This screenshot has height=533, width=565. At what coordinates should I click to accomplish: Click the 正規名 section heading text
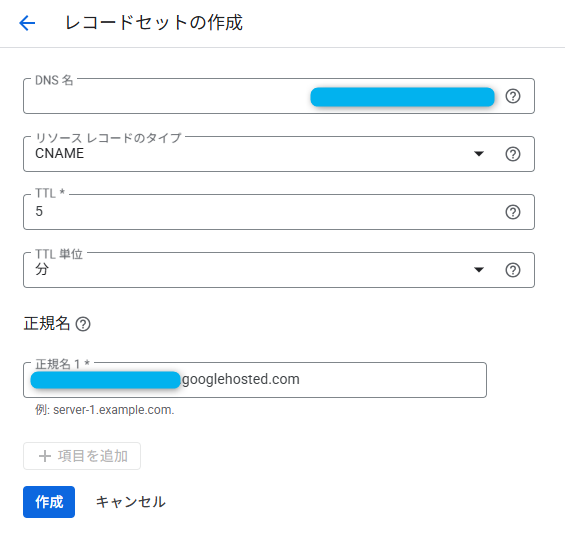(46, 323)
